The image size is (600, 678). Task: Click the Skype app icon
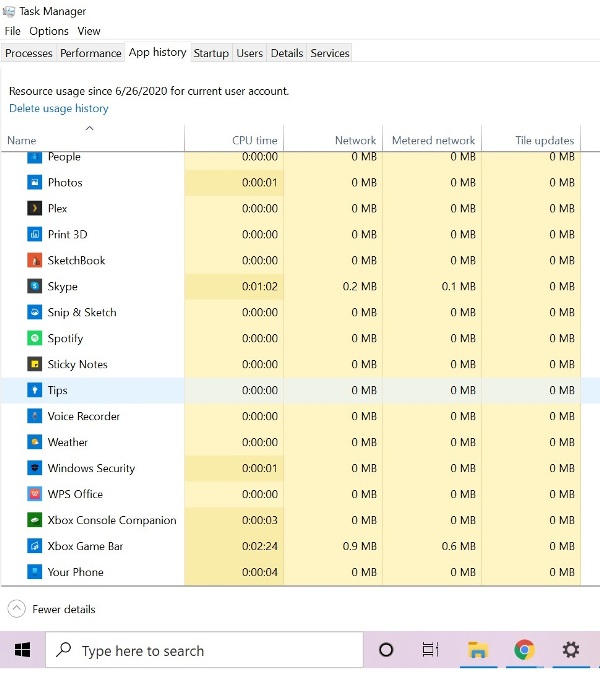[x=35, y=286]
